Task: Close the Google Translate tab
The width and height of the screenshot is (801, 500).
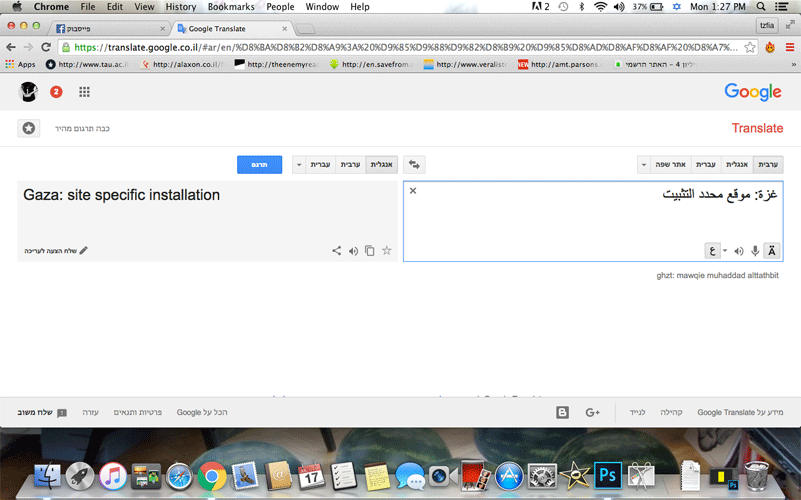Action: (x=285, y=29)
